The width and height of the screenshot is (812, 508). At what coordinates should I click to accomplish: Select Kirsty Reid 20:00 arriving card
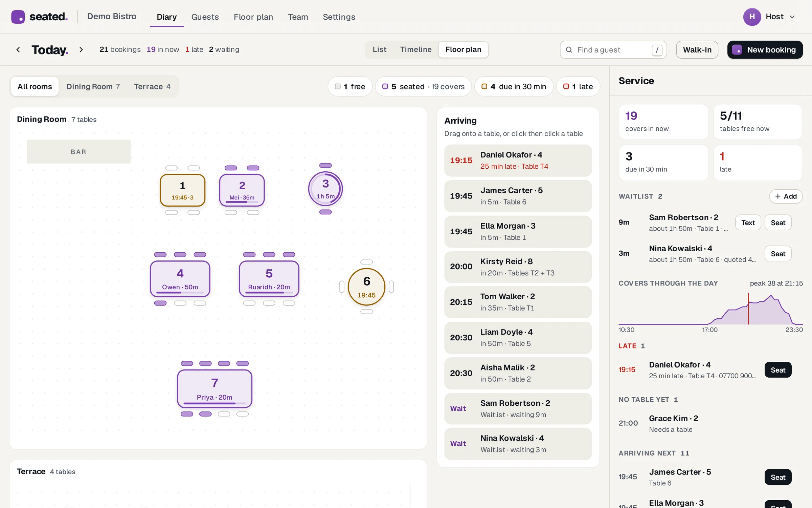coord(518,267)
